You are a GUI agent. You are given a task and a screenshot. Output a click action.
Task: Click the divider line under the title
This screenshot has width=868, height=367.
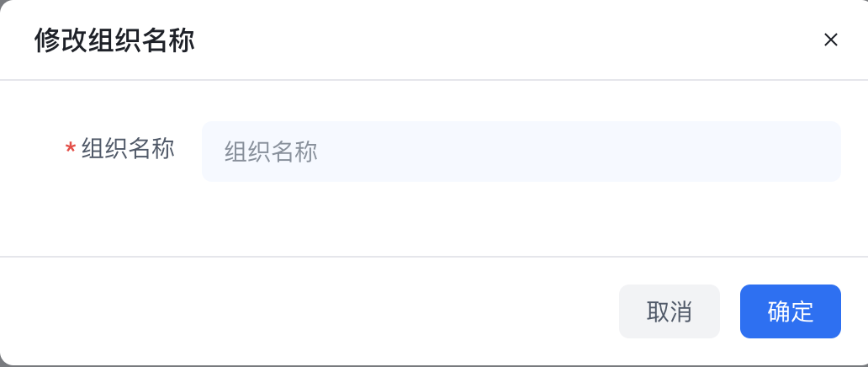[434, 80]
